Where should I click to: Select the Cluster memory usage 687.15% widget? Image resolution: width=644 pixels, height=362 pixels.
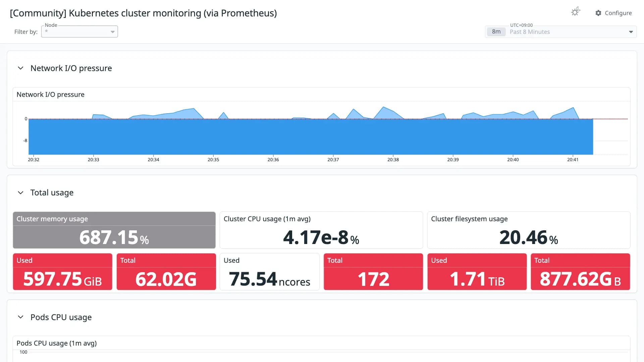tap(114, 230)
